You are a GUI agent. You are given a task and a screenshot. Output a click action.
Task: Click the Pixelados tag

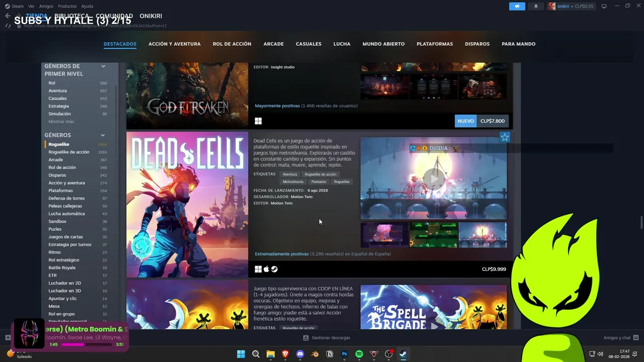318,182
